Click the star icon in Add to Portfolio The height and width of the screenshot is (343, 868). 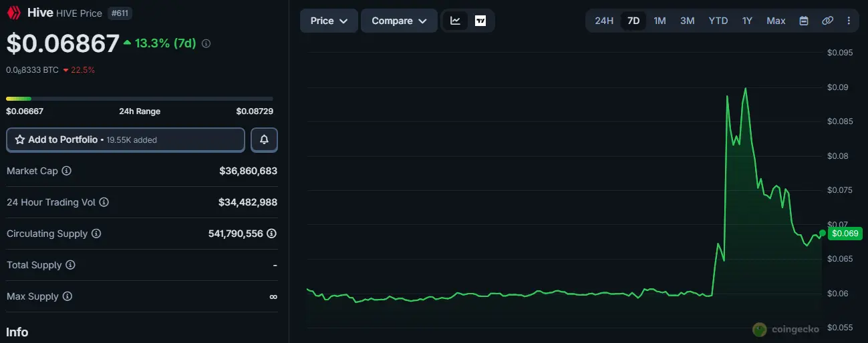19,139
